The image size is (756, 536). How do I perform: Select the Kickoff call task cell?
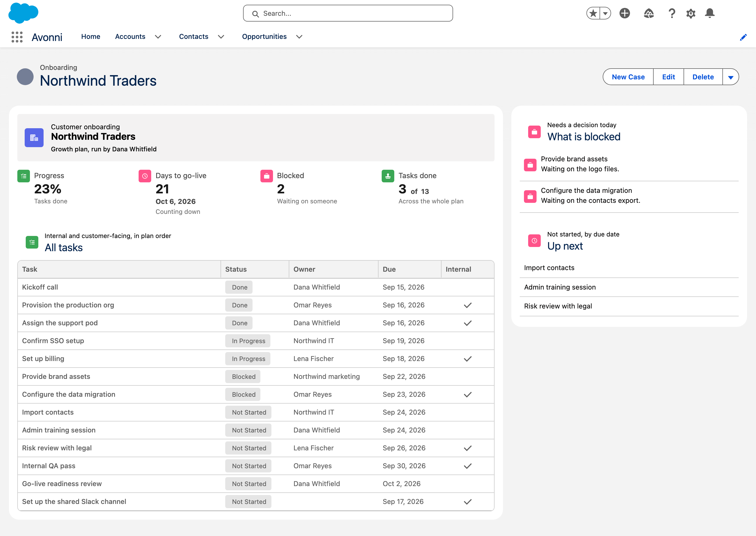click(119, 287)
